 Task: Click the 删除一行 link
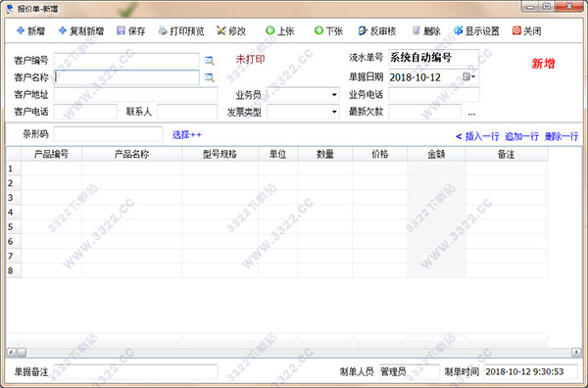pos(562,136)
